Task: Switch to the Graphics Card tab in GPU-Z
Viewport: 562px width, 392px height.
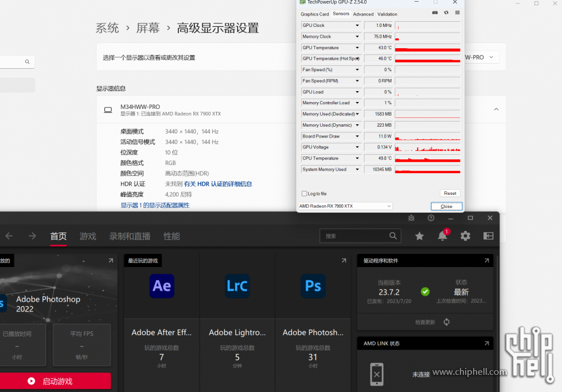Action: point(314,14)
